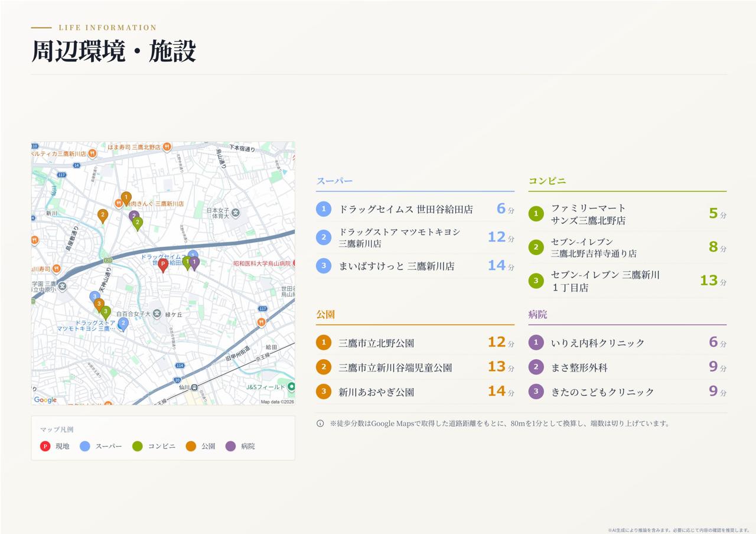Click the 仙川 station icon on the map
The image size is (756, 534).
[194, 388]
